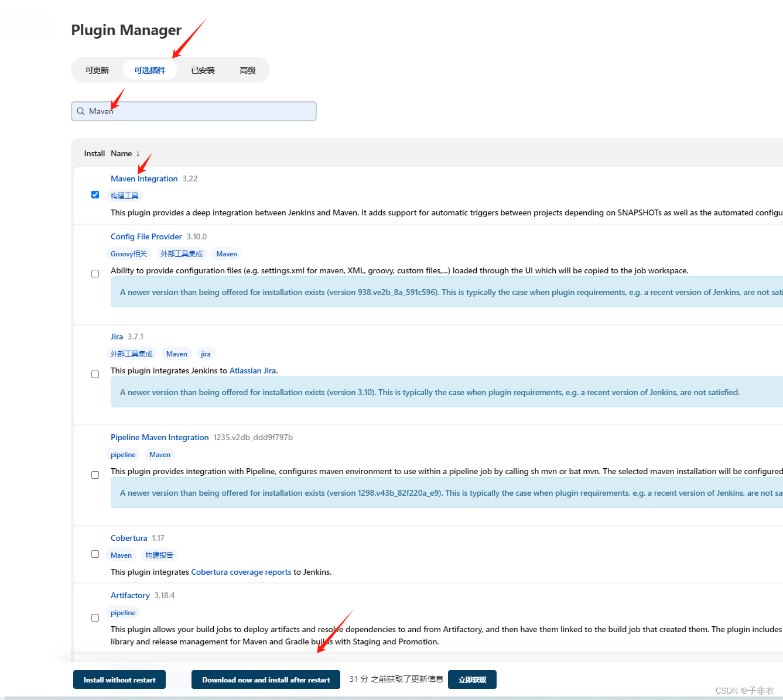The height and width of the screenshot is (700, 783).
Task: Click 立即获取 button
Action: (x=472, y=680)
